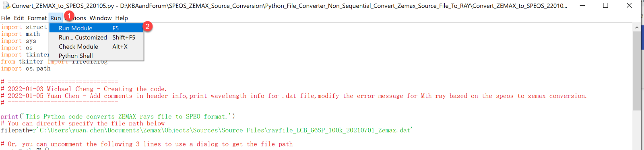Open the Help menu
This screenshot has height=150, width=644.
coord(122,18)
